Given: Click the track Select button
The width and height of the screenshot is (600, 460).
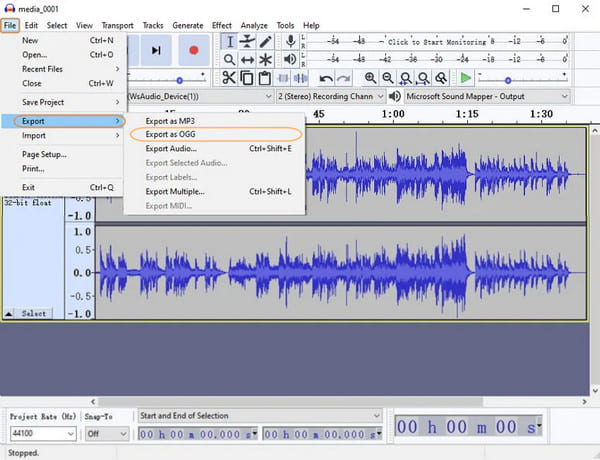Looking at the screenshot, I should point(34,314).
